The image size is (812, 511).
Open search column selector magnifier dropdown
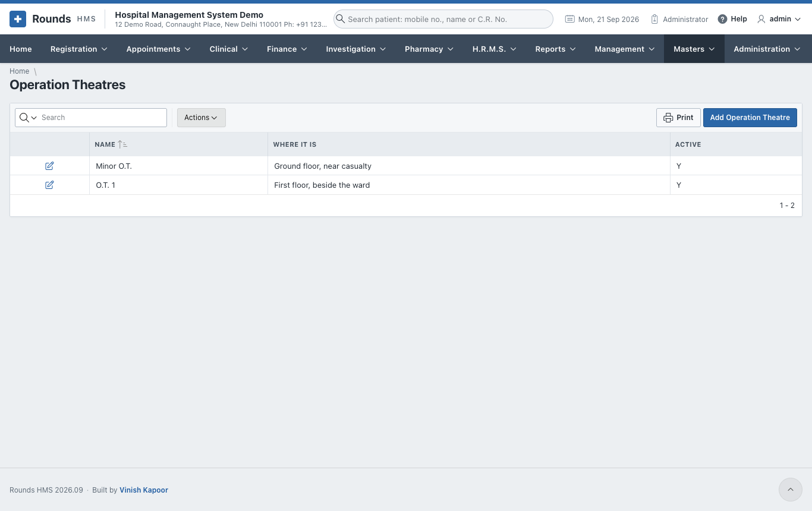28,118
